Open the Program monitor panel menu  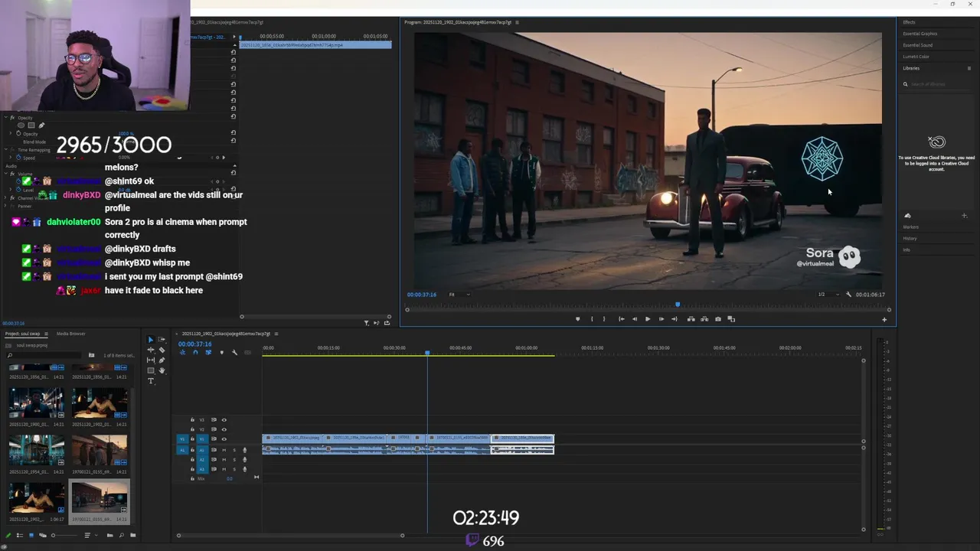click(517, 22)
